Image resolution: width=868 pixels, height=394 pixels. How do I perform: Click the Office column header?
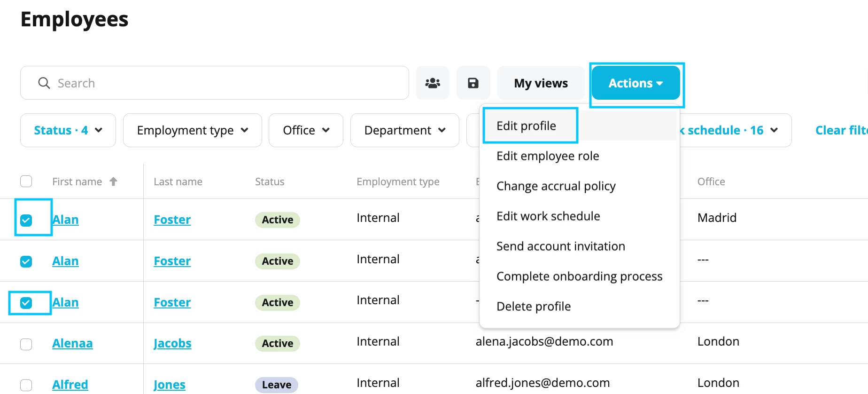tap(711, 181)
